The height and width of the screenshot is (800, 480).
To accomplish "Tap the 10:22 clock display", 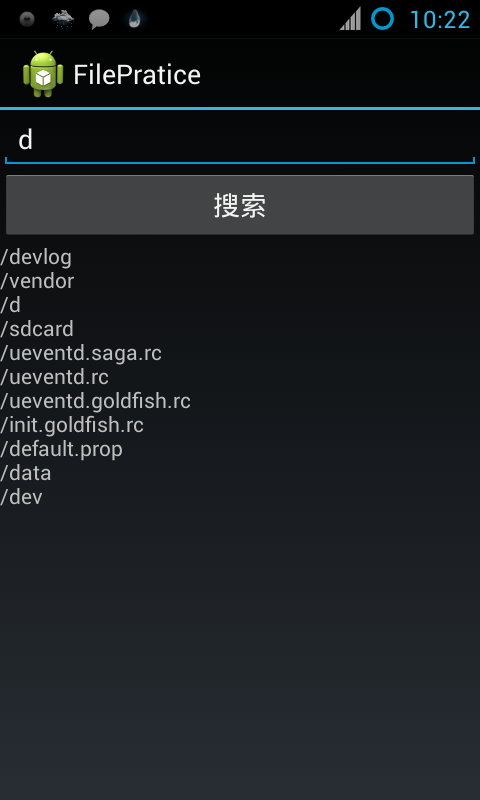I will 440,20.
